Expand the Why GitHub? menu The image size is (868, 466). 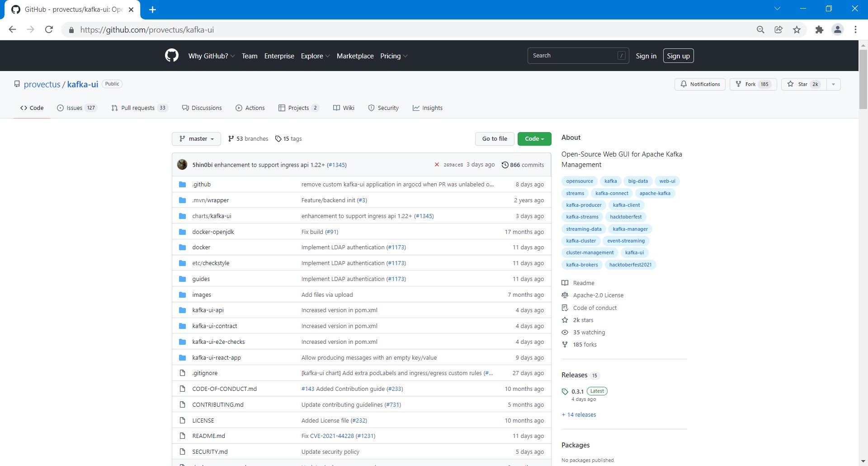click(x=211, y=56)
